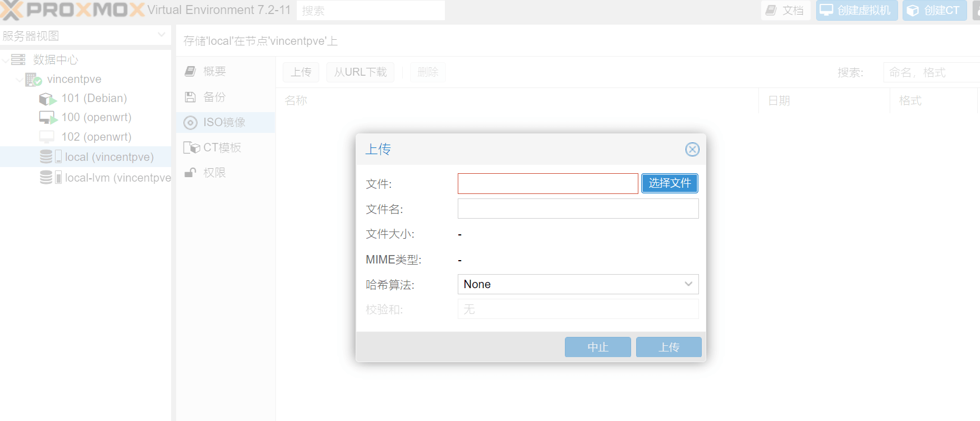980x421 pixels.
Task: Select the 100 (openwrt) VM icon
Action: pyautogui.click(x=48, y=118)
